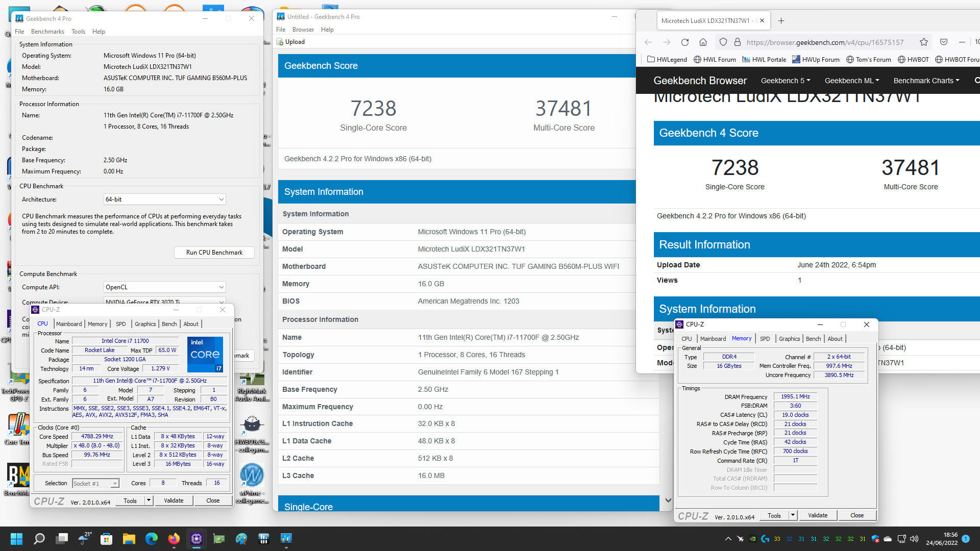Screen dimensions: 980x551
Task: Click Run CPU Benchmark button
Action: click(214, 253)
